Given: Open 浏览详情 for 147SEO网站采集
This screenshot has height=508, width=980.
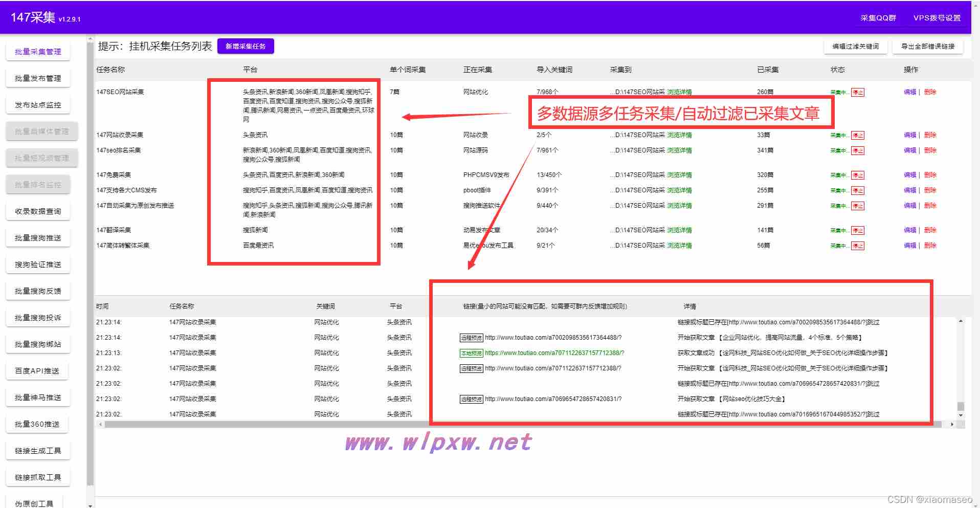Looking at the screenshot, I should 679,92.
